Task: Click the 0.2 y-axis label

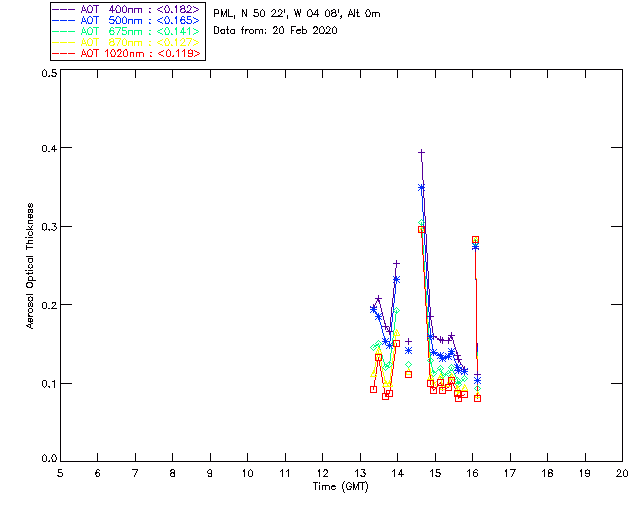Action: pos(49,305)
